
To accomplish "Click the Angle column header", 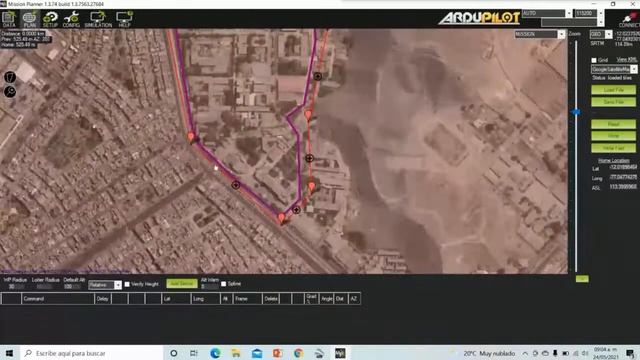I will [x=327, y=299].
